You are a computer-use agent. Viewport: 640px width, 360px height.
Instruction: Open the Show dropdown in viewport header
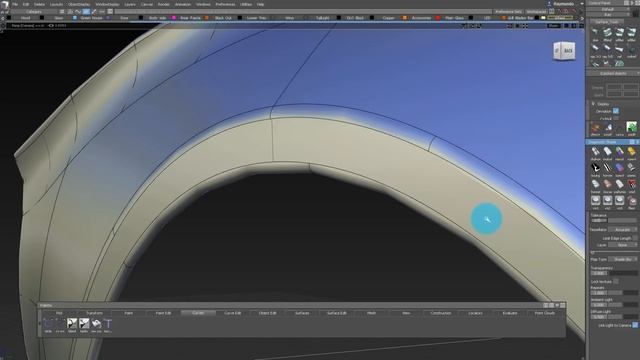tap(553, 26)
